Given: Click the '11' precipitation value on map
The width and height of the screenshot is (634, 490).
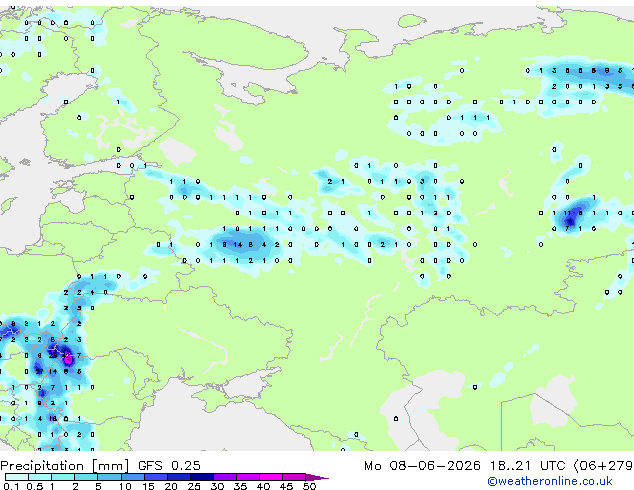Looking at the screenshot, I should click(567, 213).
